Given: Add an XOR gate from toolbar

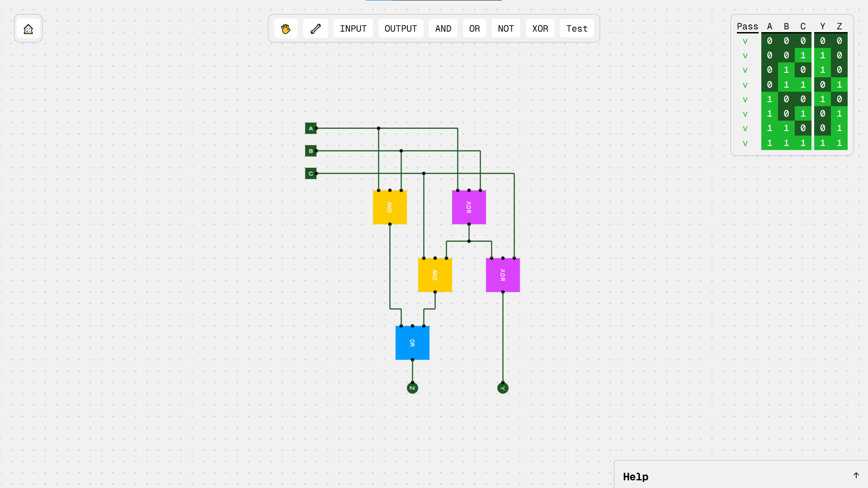Looking at the screenshot, I should (540, 29).
